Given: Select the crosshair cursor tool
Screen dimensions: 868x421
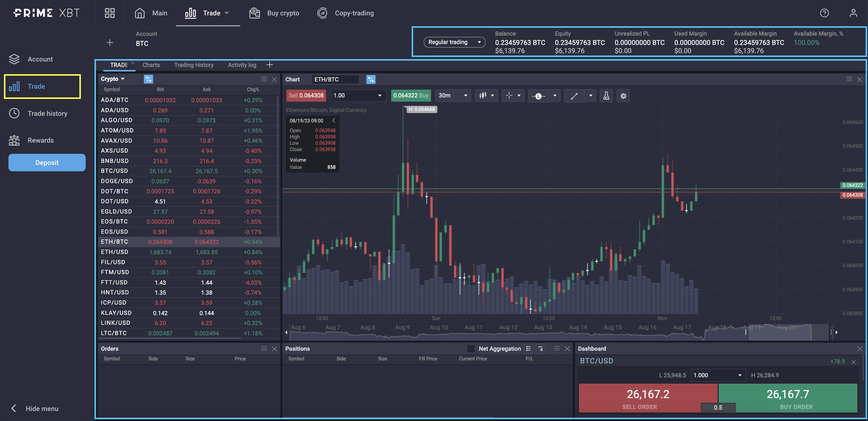Looking at the screenshot, I should click(509, 96).
